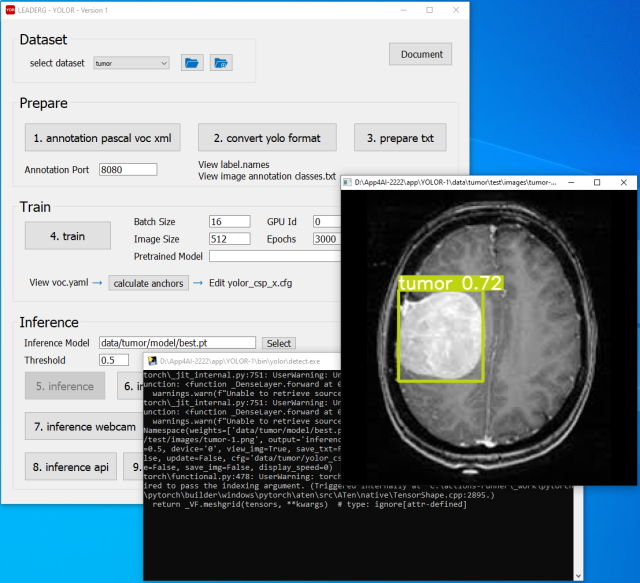Minimize the tumor image preview window

pos(570,183)
